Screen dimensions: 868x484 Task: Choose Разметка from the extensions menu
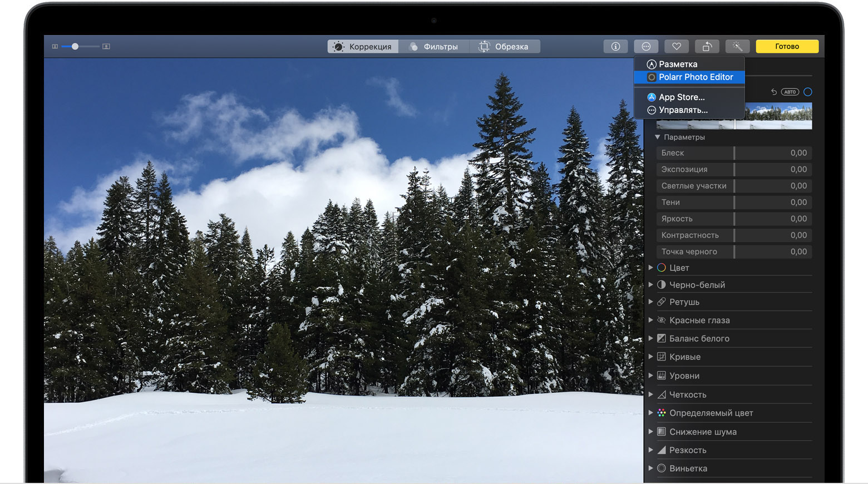click(x=689, y=64)
